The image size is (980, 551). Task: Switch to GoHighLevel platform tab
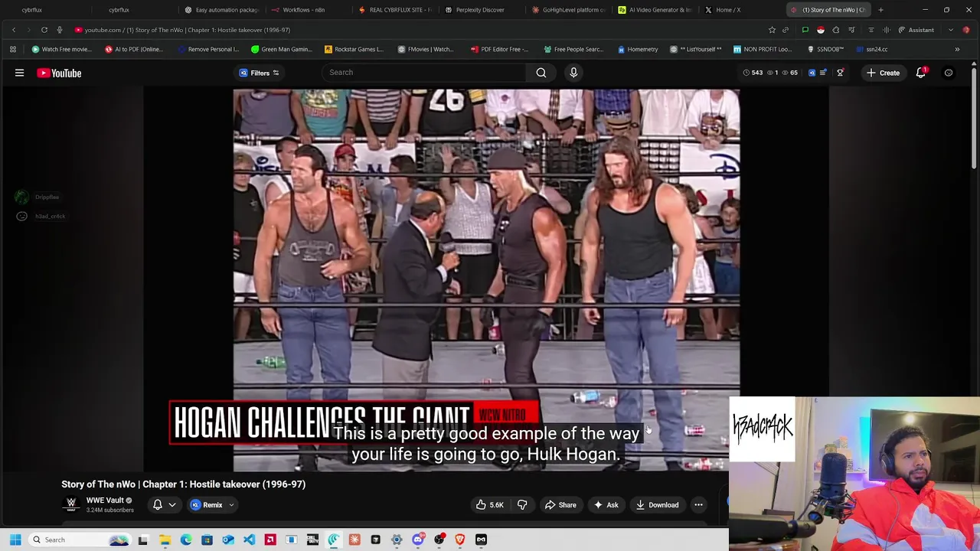pyautogui.click(x=568, y=10)
